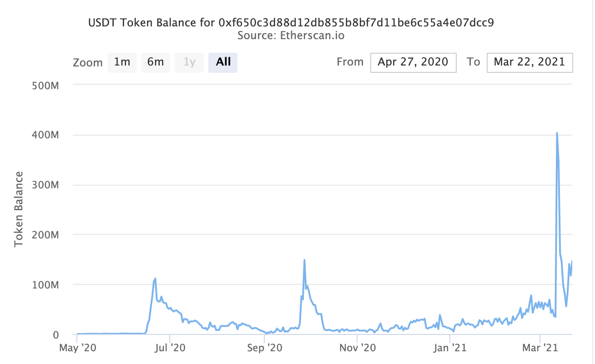
Task: Click the Token Balance y-axis title
Action: [x=19, y=209]
